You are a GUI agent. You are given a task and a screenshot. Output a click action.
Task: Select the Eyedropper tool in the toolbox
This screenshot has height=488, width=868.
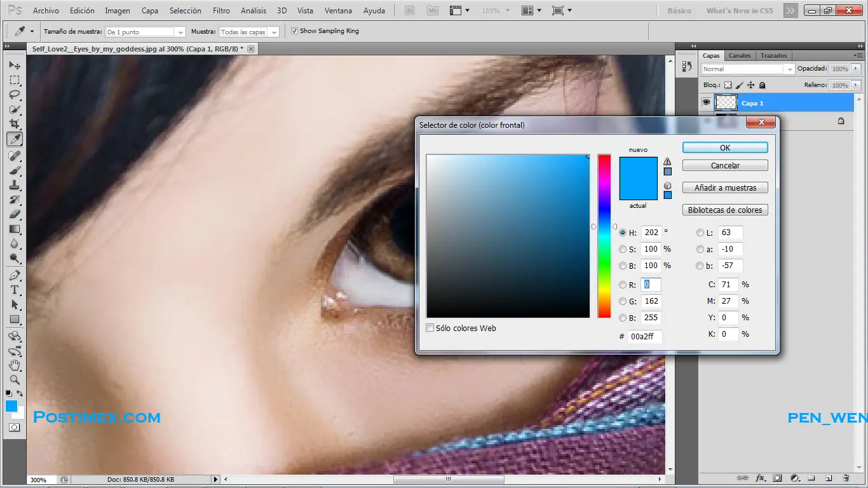tap(15, 139)
